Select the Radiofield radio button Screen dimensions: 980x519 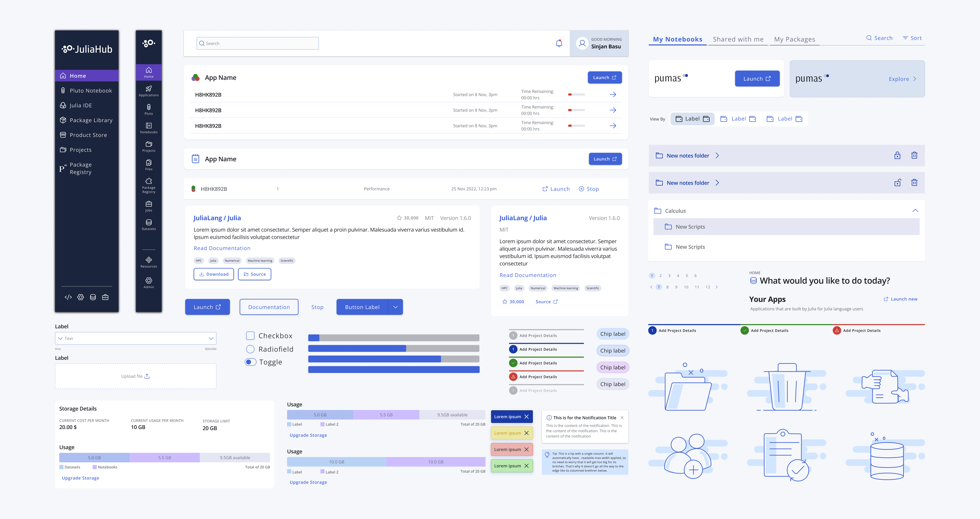click(250, 349)
